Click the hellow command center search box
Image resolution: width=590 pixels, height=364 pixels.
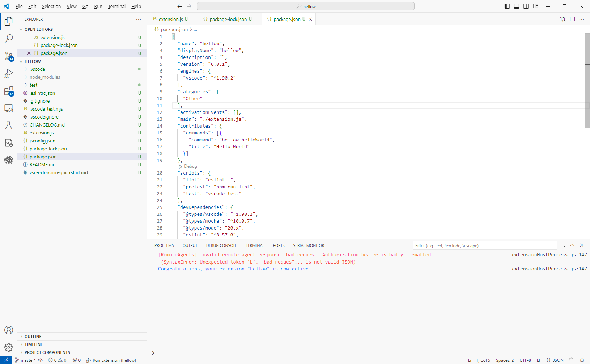[306, 6]
